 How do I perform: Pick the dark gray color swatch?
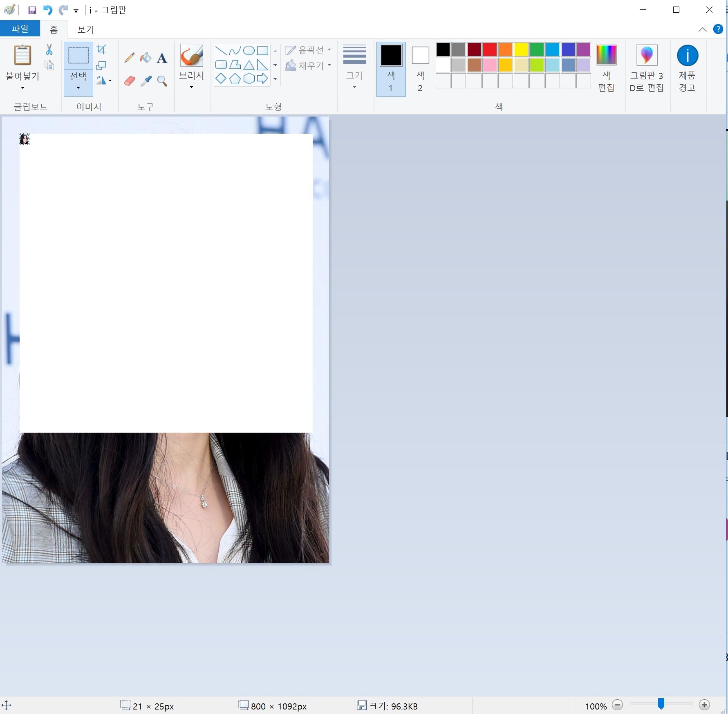point(459,49)
